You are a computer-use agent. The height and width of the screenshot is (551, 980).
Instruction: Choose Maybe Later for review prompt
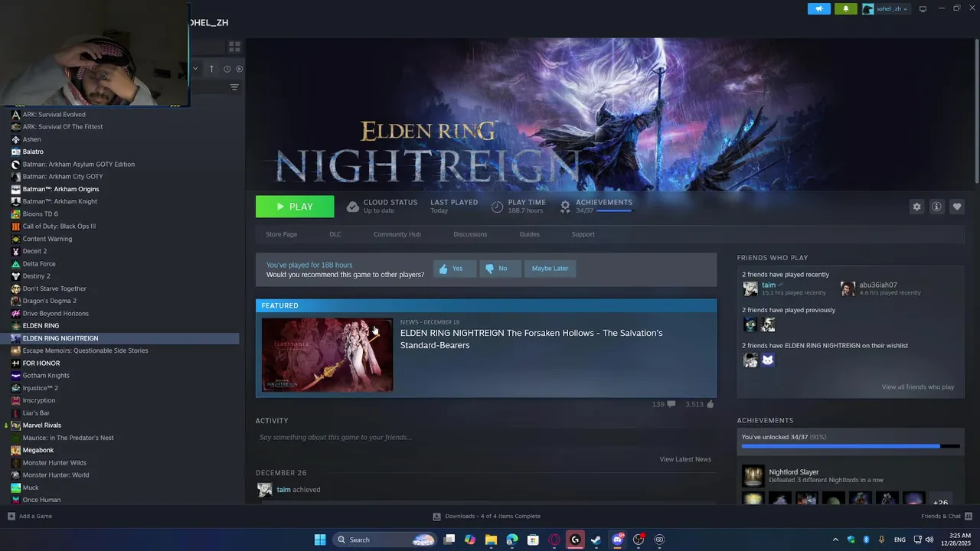550,269
